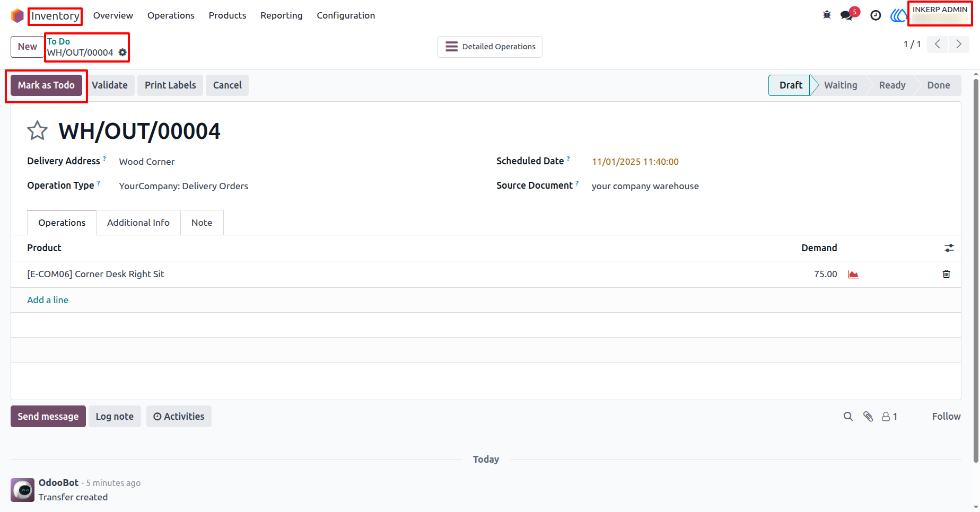The height and width of the screenshot is (512, 980).
Task: Click the Add a line link
Action: pyautogui.click(x=48, y=300)
